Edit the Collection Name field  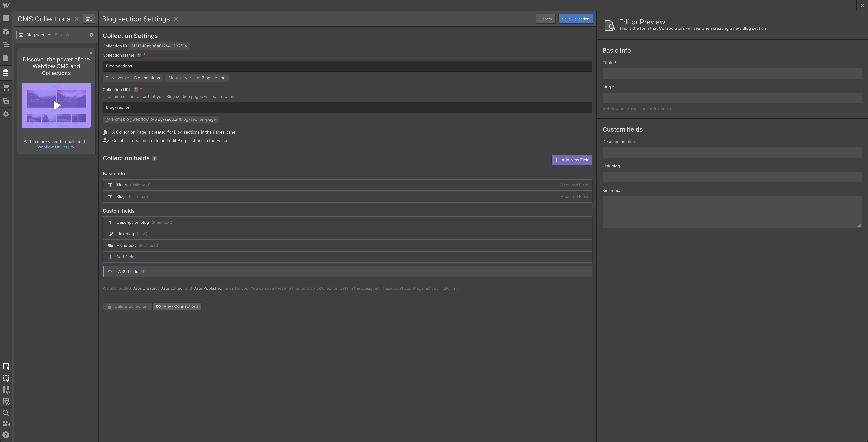(x=347, y=66)
